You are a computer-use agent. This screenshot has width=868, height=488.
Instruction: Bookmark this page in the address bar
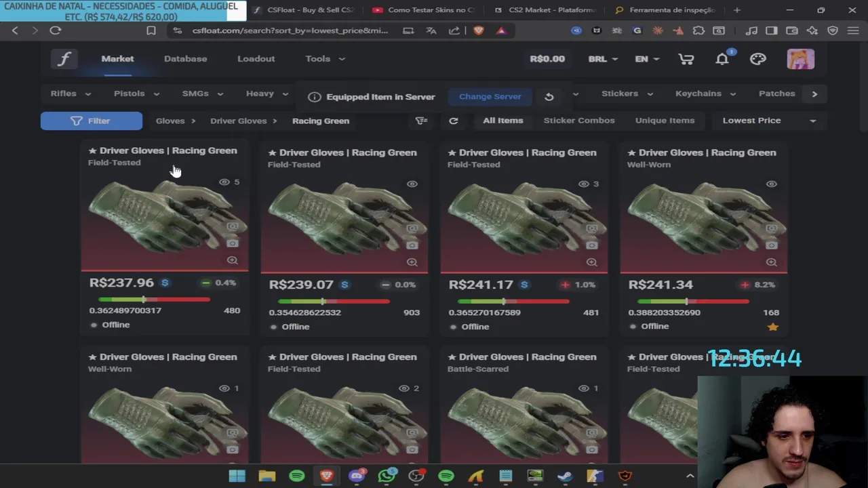151,30
